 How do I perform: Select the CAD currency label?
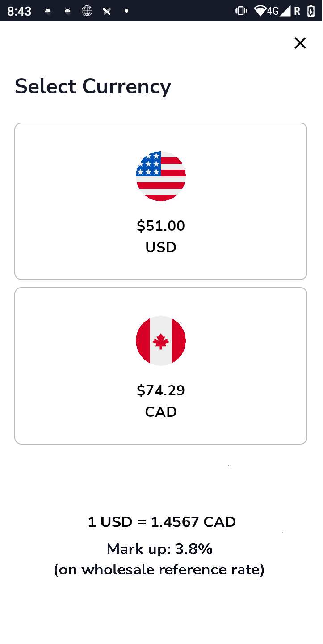point(161,412)
